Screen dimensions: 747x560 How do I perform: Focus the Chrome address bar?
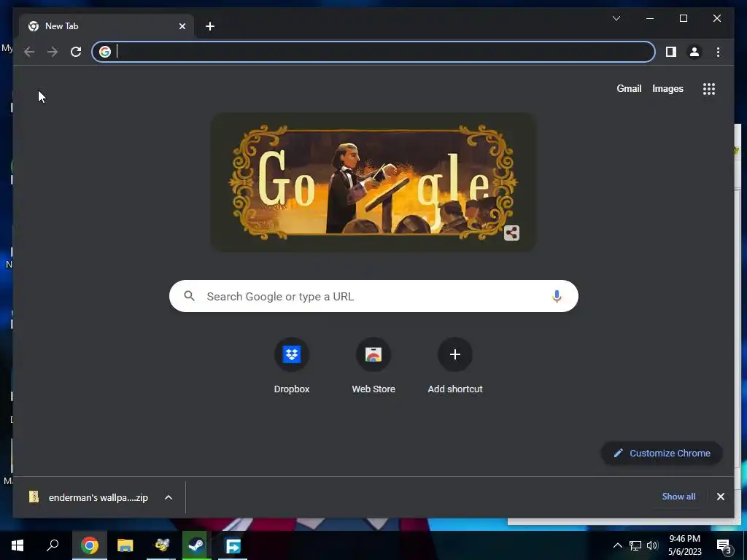[x=373, y=52]
